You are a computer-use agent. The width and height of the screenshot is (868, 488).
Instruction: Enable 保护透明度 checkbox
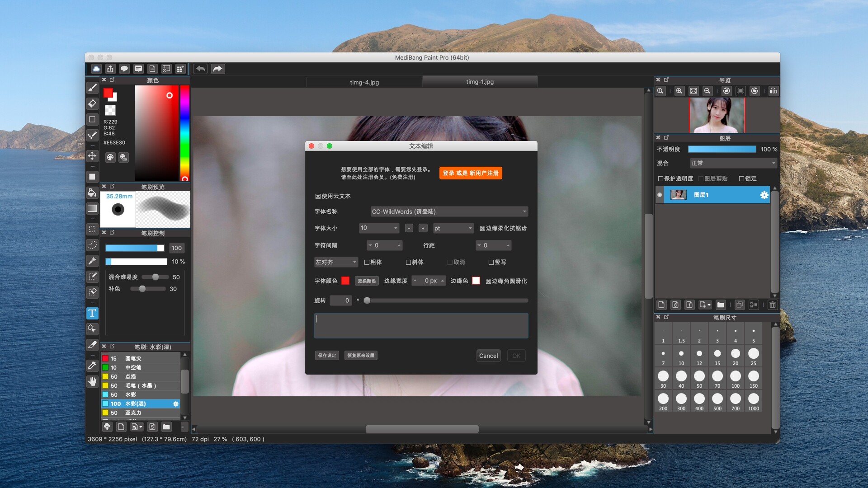click(660, 178)
